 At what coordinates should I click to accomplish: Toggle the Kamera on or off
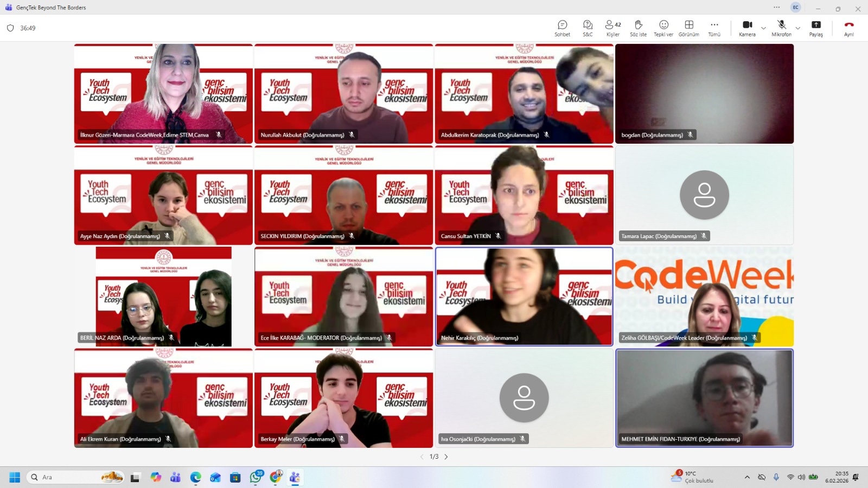[x=747, y=28]
